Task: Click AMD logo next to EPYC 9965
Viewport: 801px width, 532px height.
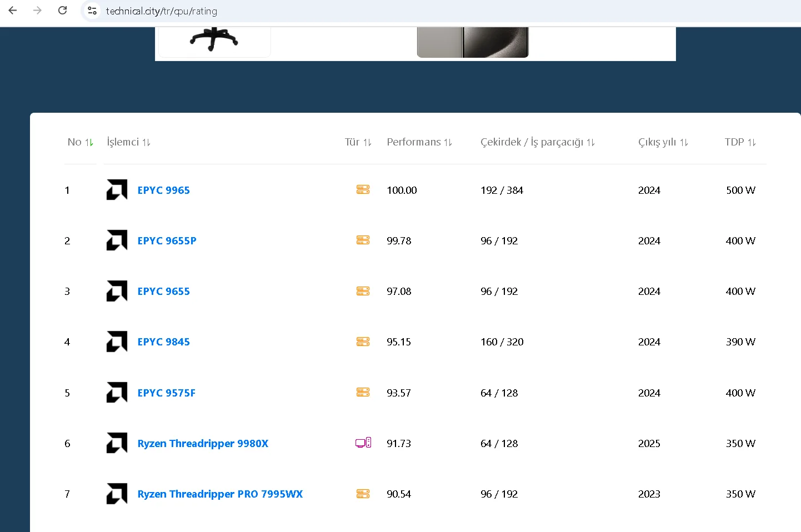Action: coord(117,190)
